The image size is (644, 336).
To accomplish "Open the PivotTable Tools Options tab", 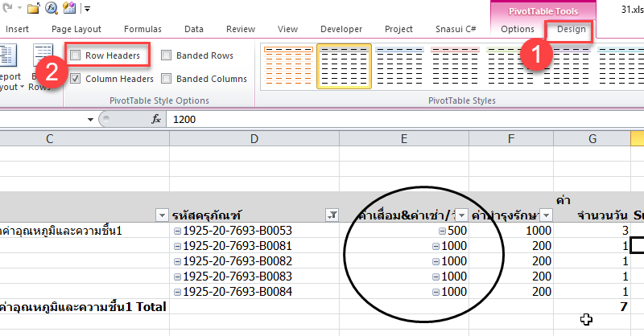I will pyautogui.click(x=517, y=30).
